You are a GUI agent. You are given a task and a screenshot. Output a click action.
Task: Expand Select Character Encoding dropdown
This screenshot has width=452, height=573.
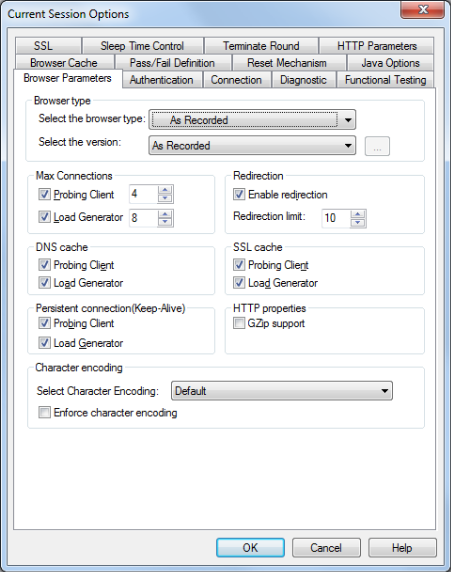[x=282, y=391]
